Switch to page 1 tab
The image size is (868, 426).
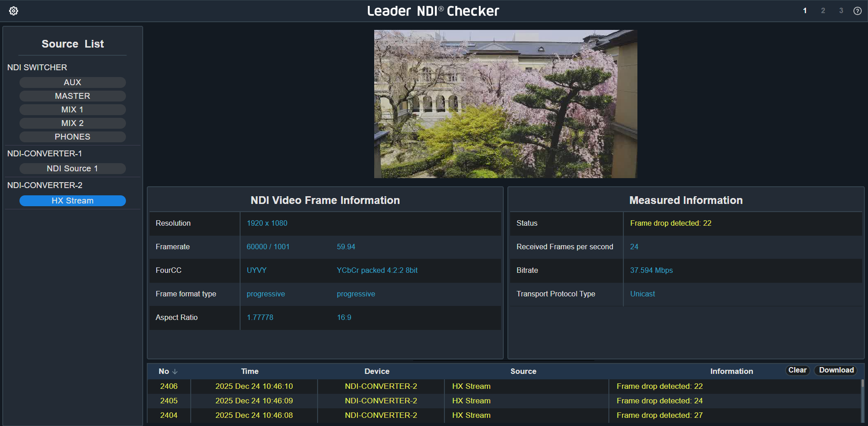click(805, 11)
